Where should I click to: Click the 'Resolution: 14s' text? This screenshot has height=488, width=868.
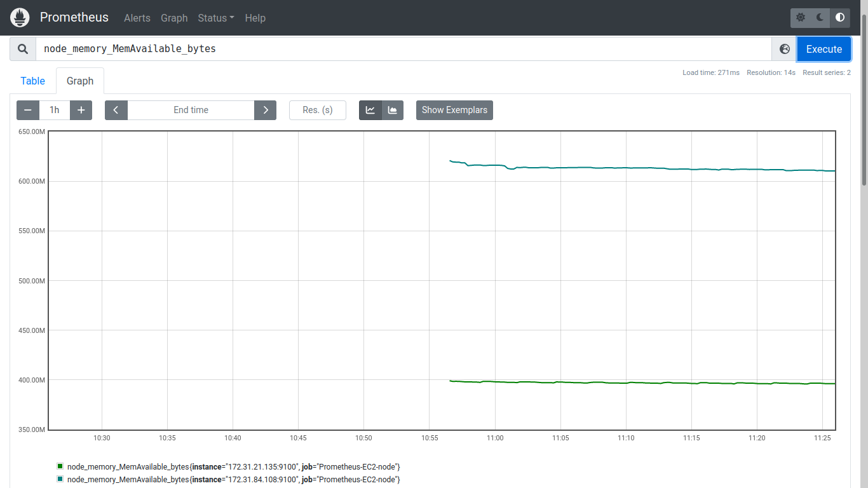point(771,72)
